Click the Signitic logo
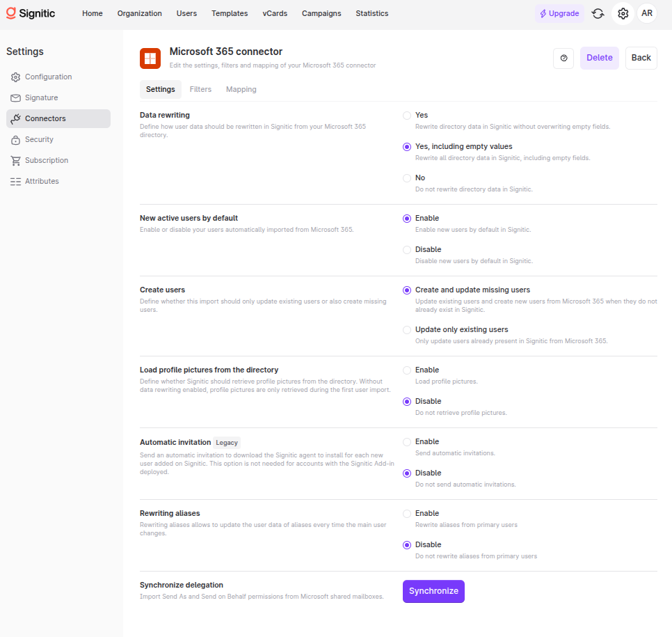Image resolution: width=672 pixels, height=637 pixels. (31, 13)
